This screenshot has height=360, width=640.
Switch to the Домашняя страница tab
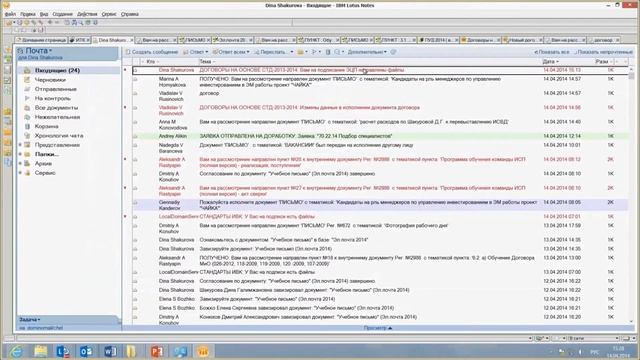click(x=41, y=40)
